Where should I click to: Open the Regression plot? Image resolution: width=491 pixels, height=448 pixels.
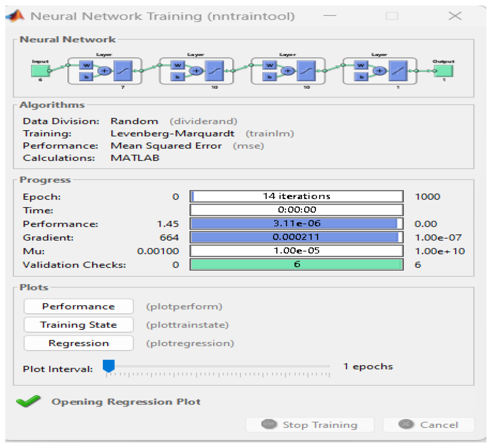pos(78,343)
